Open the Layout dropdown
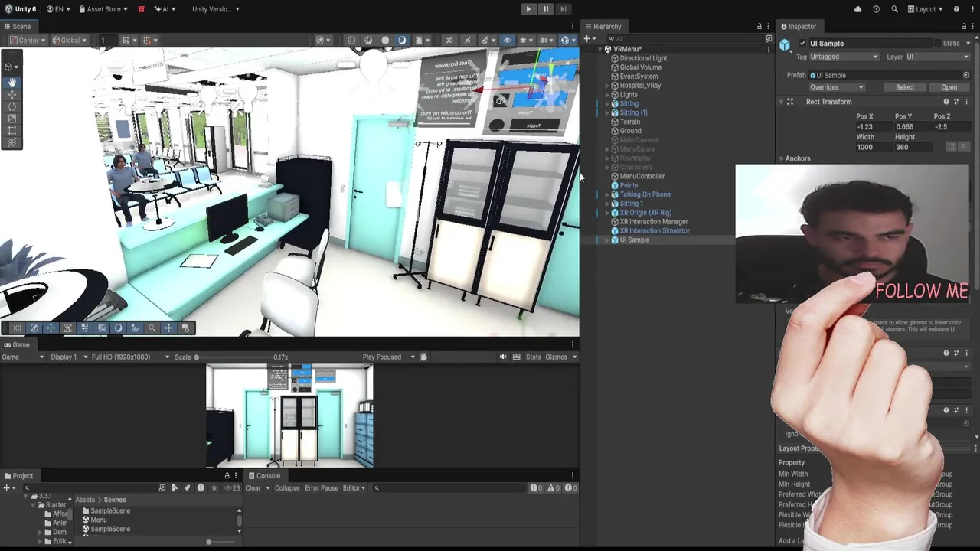Image resolution: width=980 pixels, height=551 pixels. 926,9
